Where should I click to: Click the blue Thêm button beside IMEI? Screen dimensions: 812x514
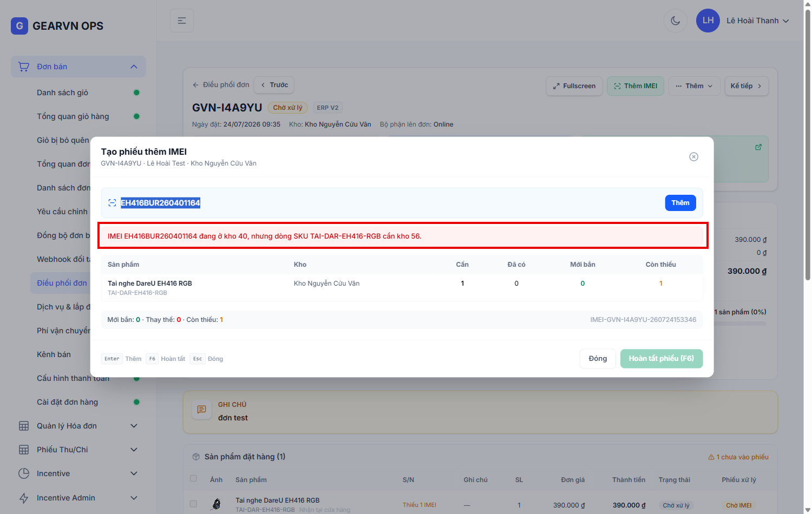click(x=680, y=203)
